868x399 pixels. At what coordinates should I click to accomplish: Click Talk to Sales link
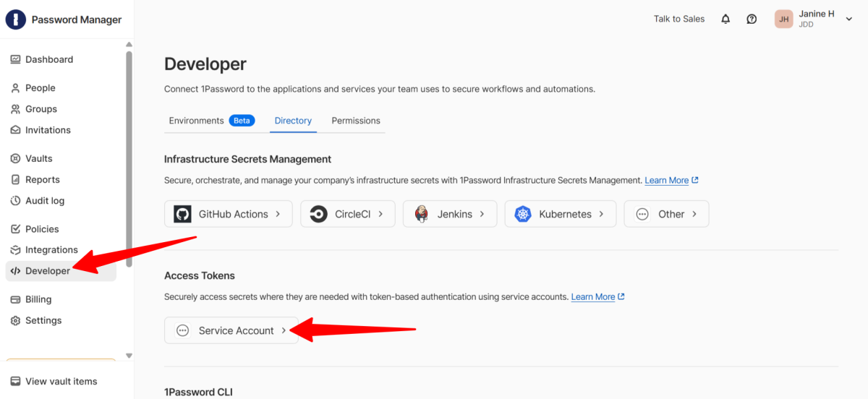tap(679, 20)
